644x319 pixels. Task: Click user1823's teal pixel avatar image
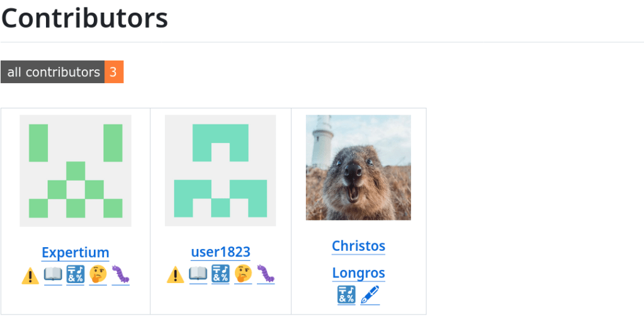tap(220, 170)
